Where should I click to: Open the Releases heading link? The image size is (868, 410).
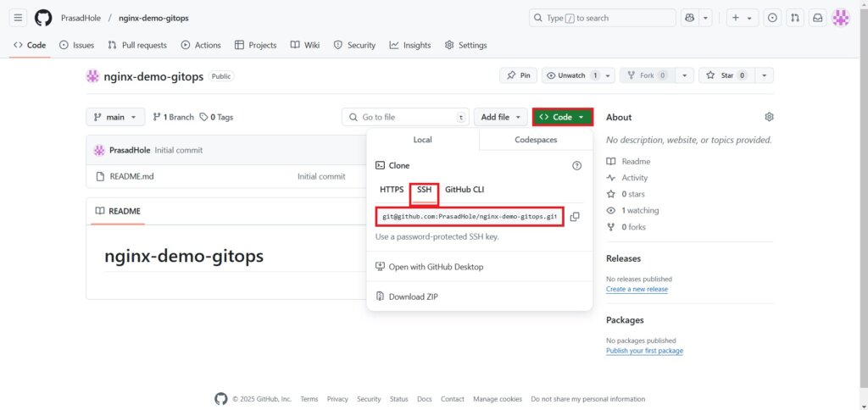click(623, 258)
